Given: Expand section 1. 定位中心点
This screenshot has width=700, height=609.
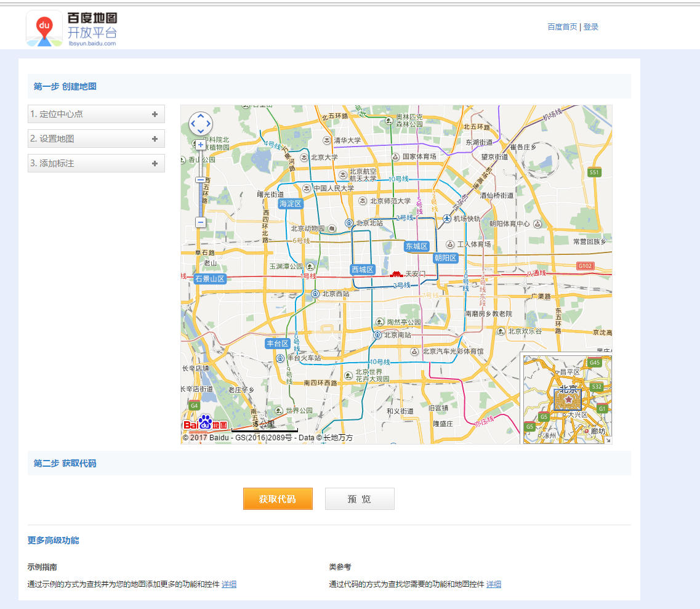Looking at the screenshot, I should (x=97, y=114).
